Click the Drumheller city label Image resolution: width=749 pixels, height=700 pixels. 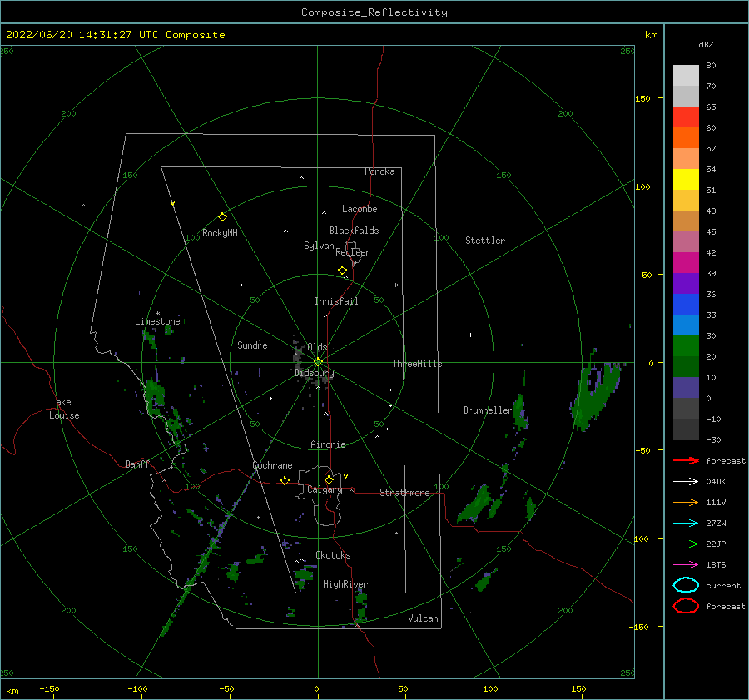point(488,410)
